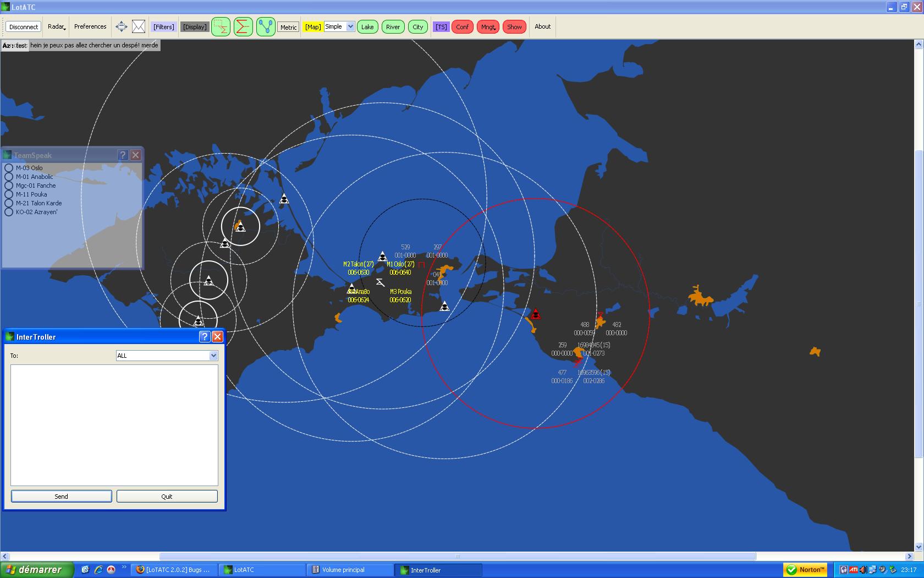Open the About menu item
The width and height of the screenshot is (924, 578).
tap(542, 26)
